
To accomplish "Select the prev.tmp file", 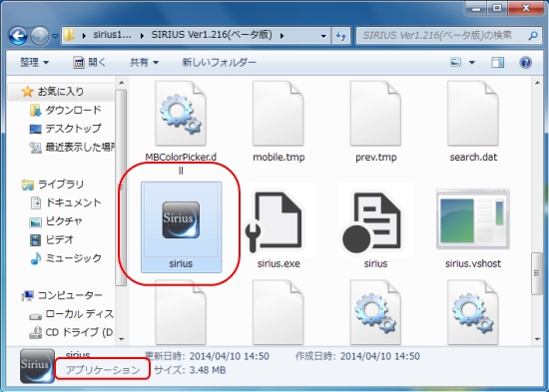I will click(375, 121).
